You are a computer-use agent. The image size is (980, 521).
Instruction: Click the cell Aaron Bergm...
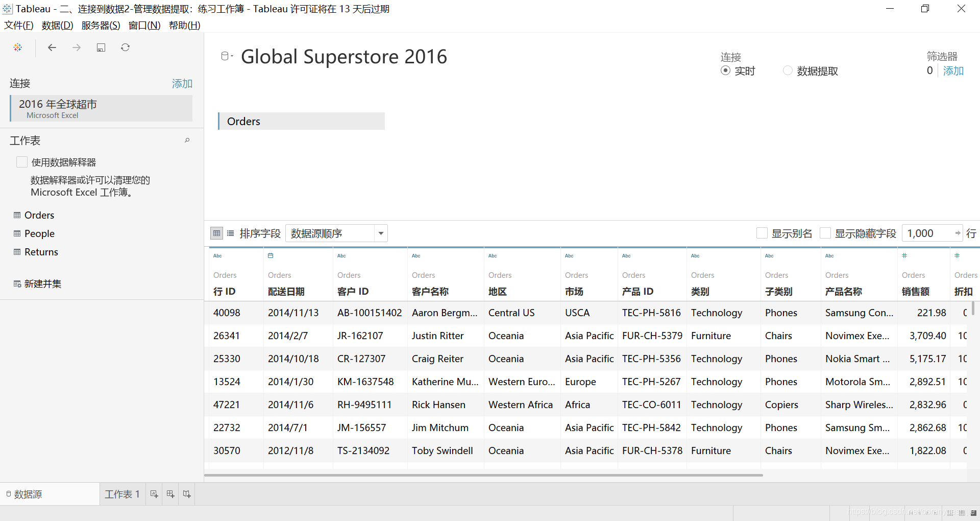click(445, 313)
